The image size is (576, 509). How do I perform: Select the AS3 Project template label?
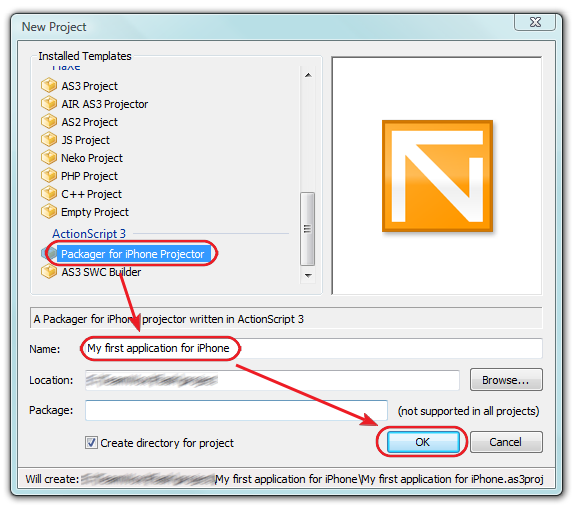[x=89, y=86]
